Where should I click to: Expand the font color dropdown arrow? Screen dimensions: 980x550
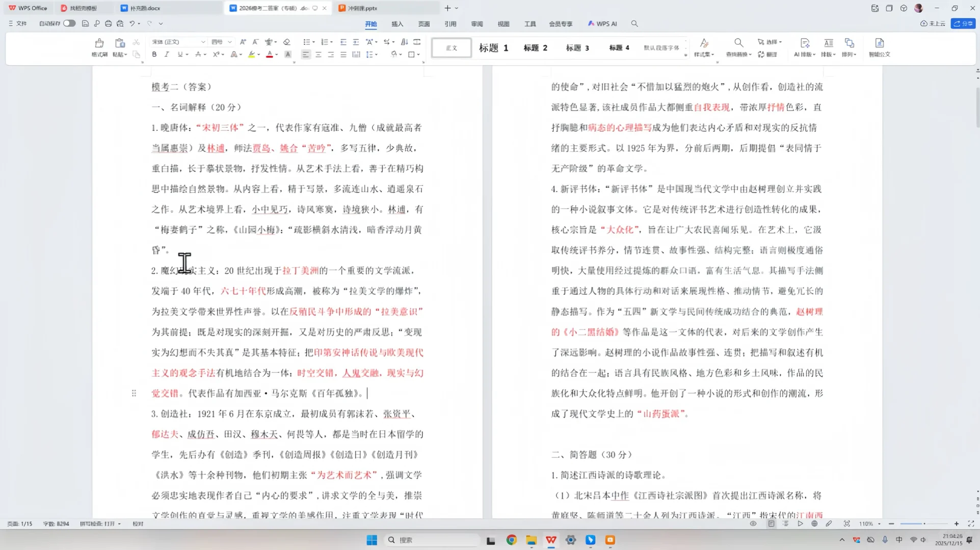276,54
